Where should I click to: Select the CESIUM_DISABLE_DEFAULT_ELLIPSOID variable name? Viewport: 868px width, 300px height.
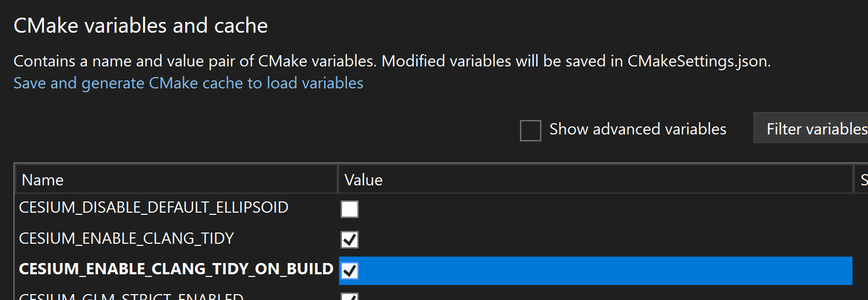tap(154, 208)
